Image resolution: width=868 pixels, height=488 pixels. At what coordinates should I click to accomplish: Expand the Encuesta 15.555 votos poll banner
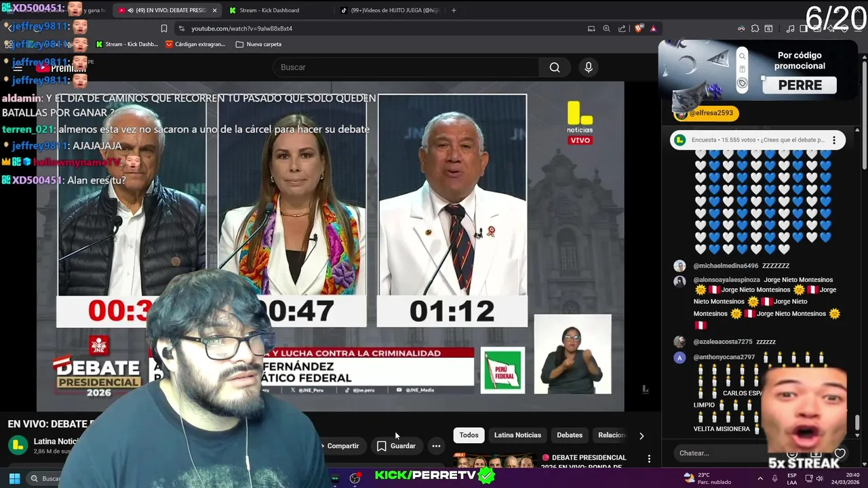758,140
